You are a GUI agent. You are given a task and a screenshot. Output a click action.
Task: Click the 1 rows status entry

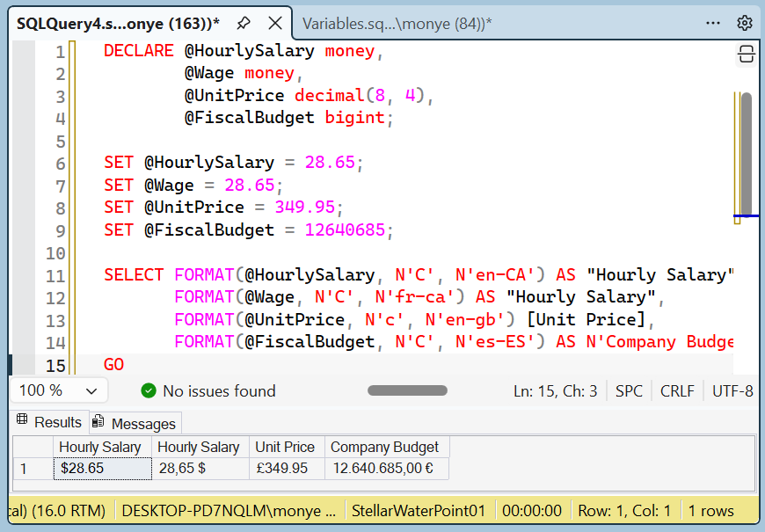tap(710, 511)
